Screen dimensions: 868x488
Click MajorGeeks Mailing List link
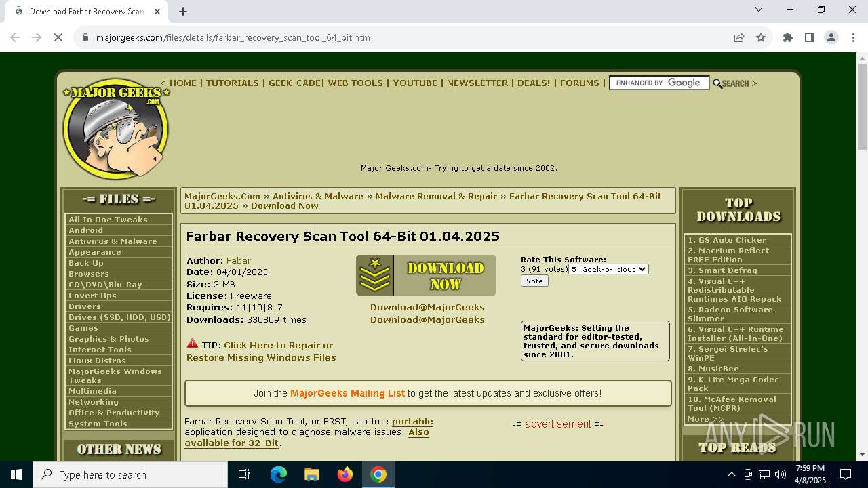pos(347,393)
